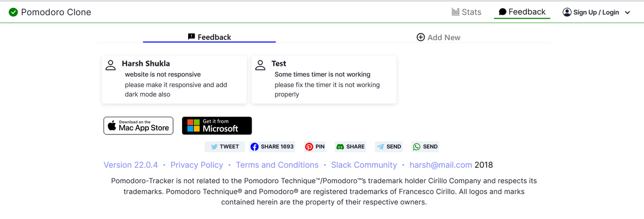Viewport: 644px width, 219px height.
Task: Click the WhatsApp logo icon
Action: point(417,147)
